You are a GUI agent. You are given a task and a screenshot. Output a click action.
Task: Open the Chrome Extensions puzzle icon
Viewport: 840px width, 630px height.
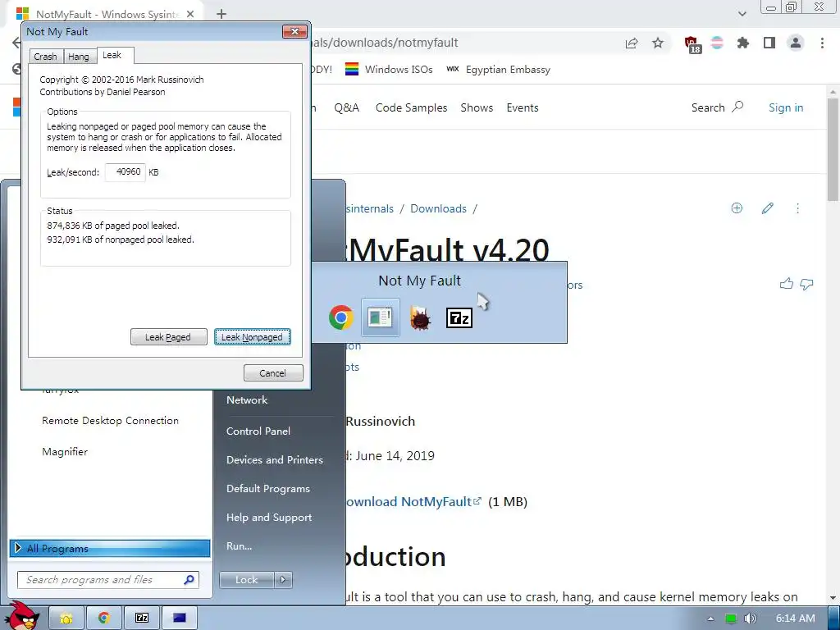[743, 43]
